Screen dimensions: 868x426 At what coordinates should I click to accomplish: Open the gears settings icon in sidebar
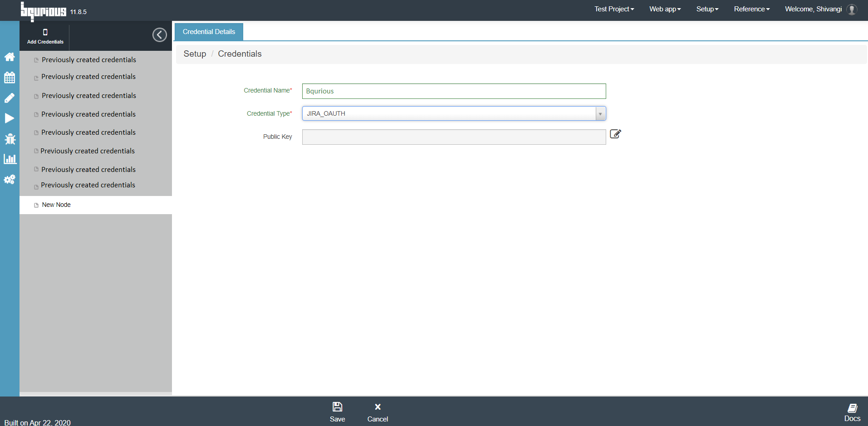coord(10,180)
